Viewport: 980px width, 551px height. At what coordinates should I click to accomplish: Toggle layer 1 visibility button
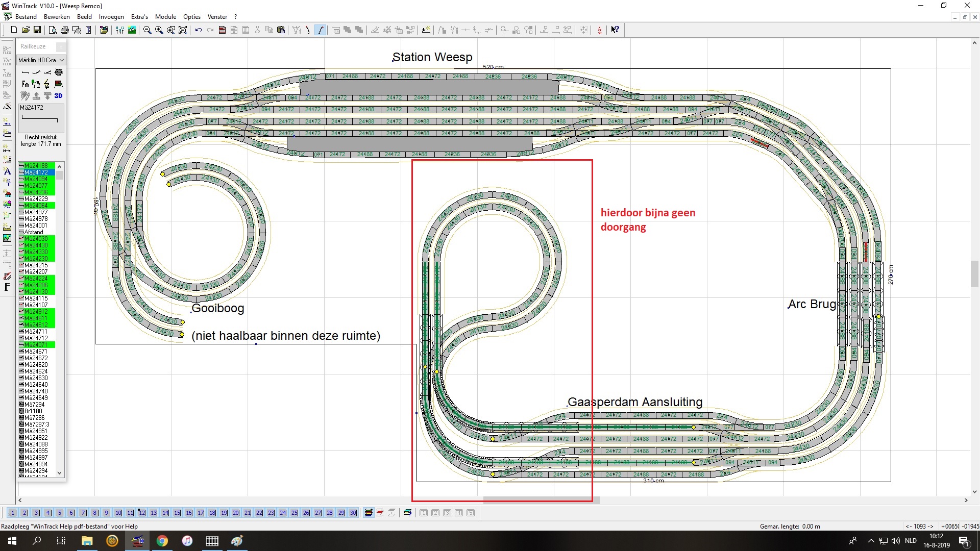pos(13,513)
